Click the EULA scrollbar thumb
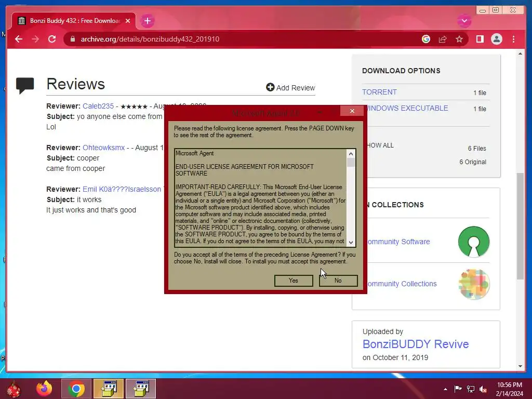Viewport: 532px width, 399px height. [351, 163]
